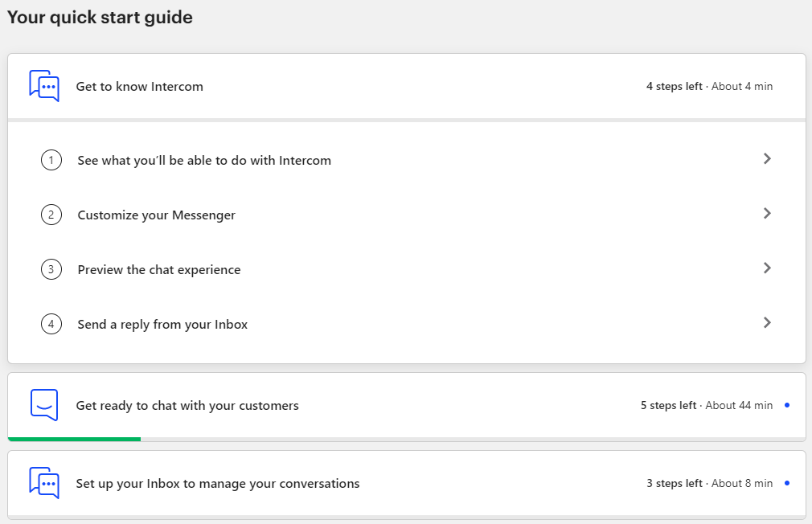This screenshot has width=812, height=524.
Task: Click the smiley messenger icon for chat with customers
Action: (x=44, y=405)
